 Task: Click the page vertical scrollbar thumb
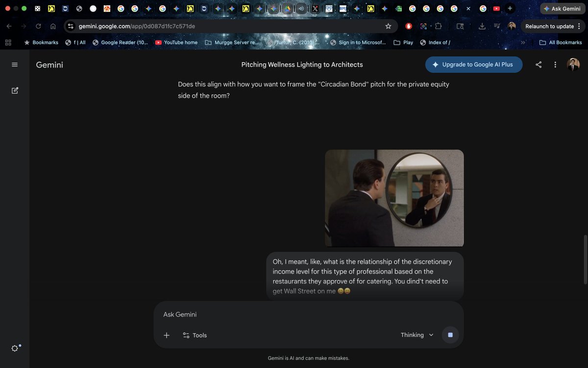pos(585,260)
